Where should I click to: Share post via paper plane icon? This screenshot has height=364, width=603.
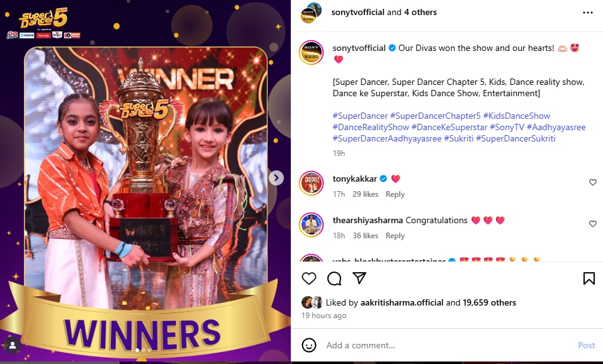coord(359,278)
